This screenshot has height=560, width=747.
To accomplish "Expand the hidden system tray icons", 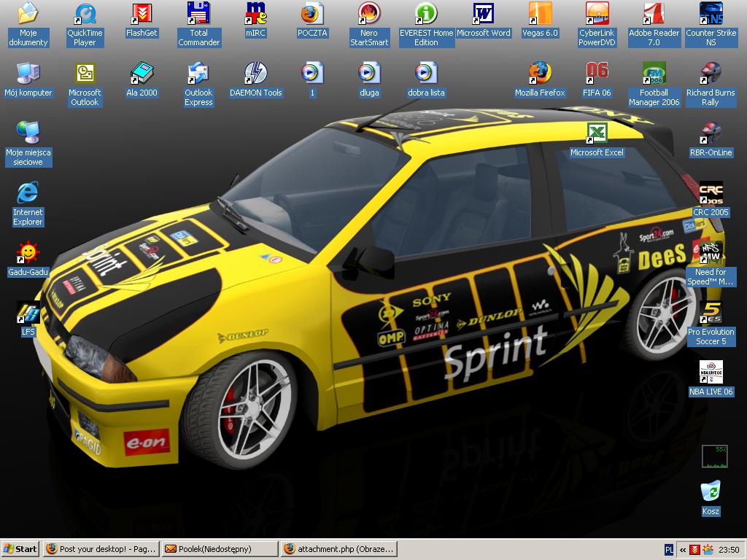I will pyautogui.click(x=683, y=550).
